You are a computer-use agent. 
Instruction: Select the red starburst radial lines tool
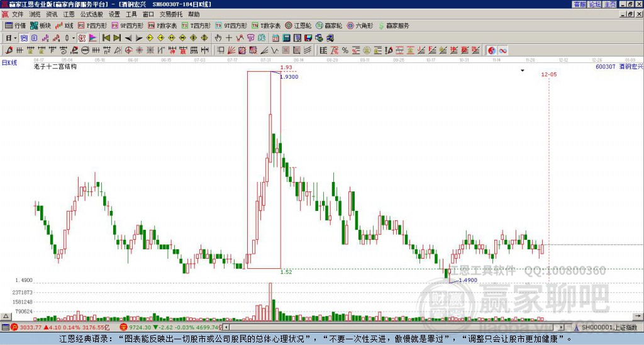pos(139,50)
